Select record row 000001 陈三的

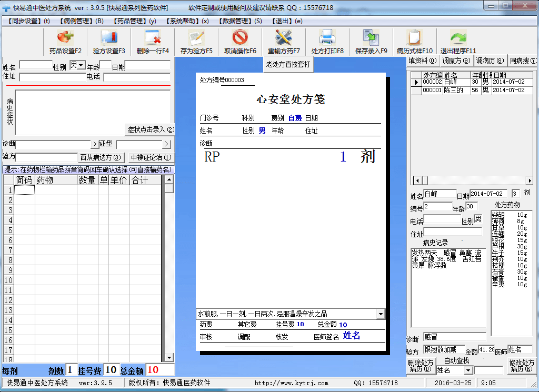pos(472,91)
